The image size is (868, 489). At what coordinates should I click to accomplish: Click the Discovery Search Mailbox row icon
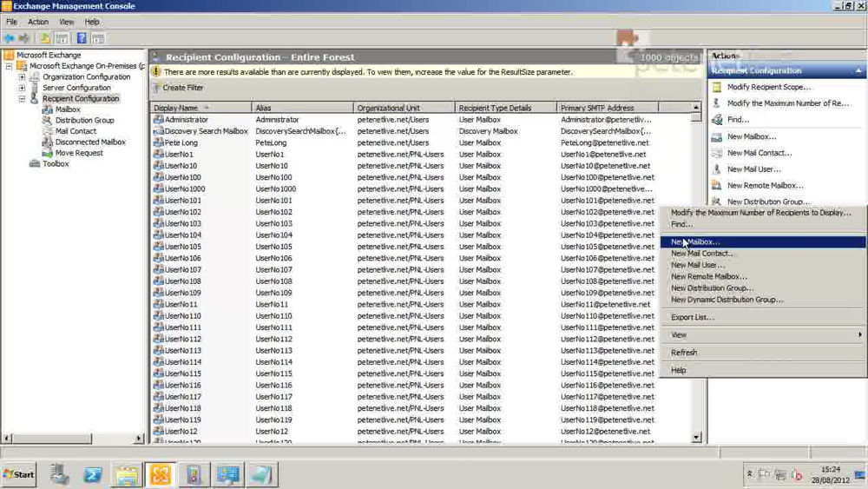click(158, 131)
